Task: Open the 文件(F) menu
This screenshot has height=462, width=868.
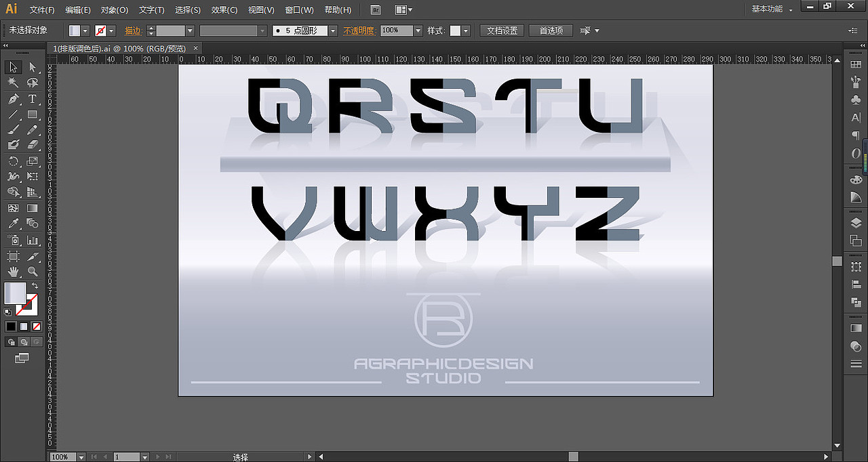Action: pos(42,10)
